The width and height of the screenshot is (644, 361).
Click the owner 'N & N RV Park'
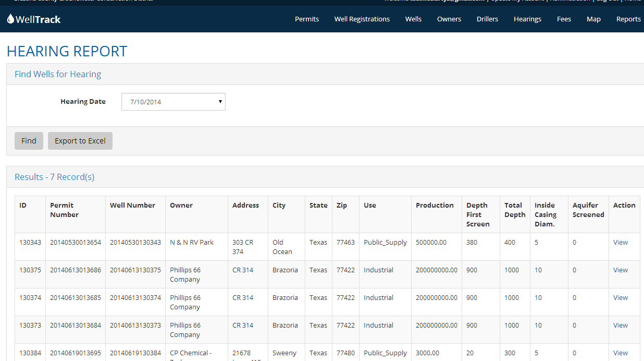click(192, 242)
